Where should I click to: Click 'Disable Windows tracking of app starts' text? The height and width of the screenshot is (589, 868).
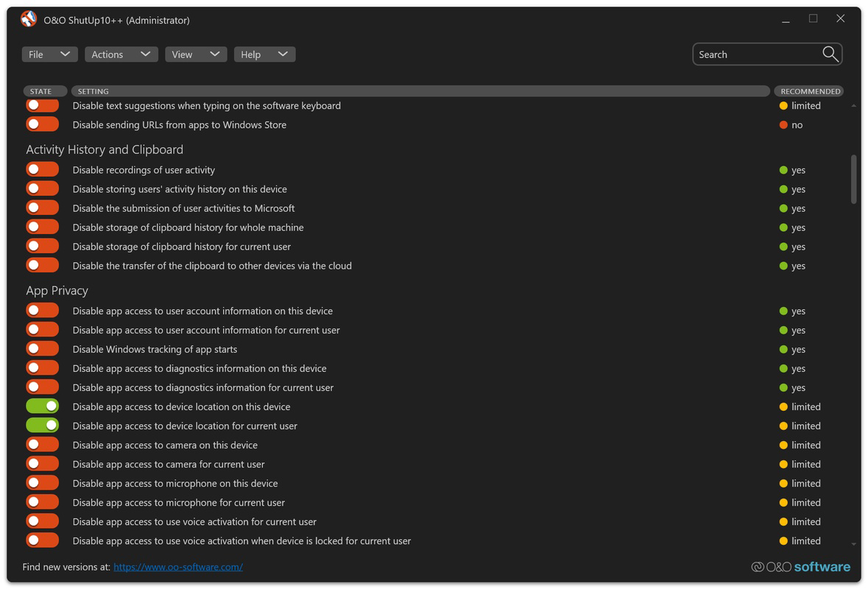pyautogui.click(x=155, y=349)
